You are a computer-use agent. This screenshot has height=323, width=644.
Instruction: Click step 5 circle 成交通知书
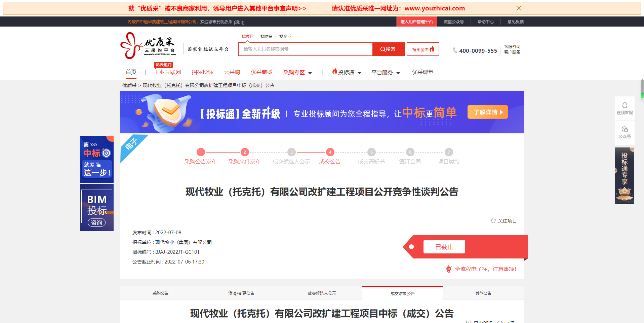coord(371,152)
